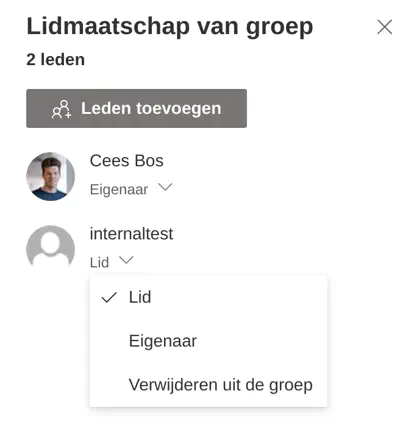Select the internaltest member name

click(x=131, y=234)
